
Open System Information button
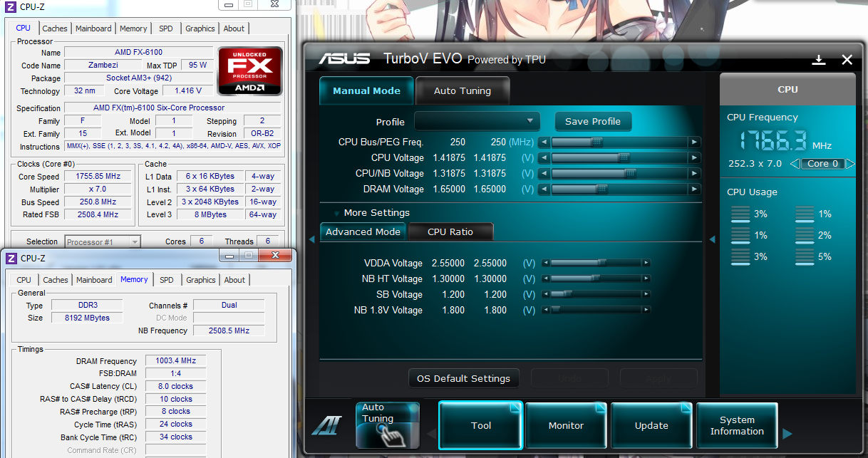tap(737, 425)
